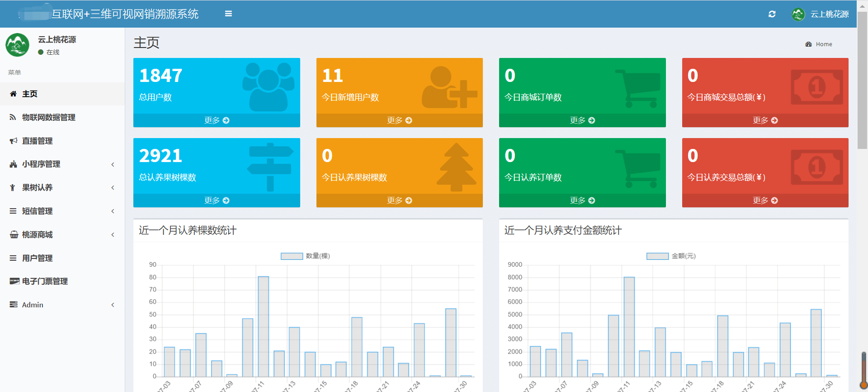This screenshot has height=392, width=868.
Task: Open the Home breadcrumb link
Action: [824, 44]
